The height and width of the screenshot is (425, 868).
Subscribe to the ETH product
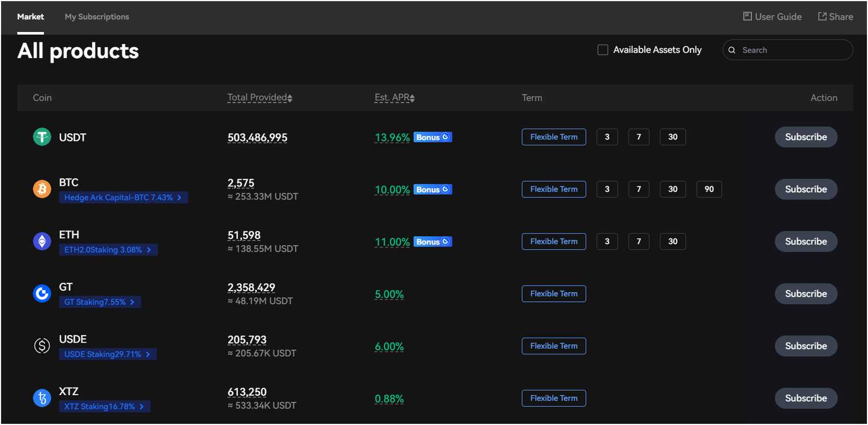806,241
